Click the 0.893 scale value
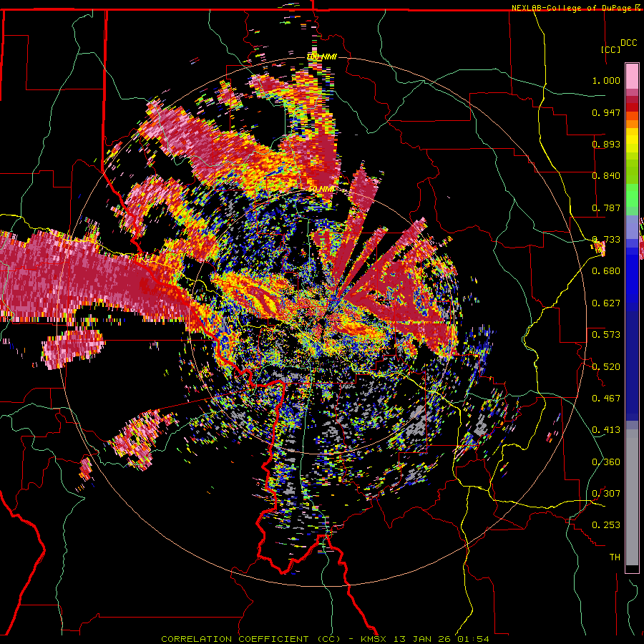 click(x=606, y=144)
